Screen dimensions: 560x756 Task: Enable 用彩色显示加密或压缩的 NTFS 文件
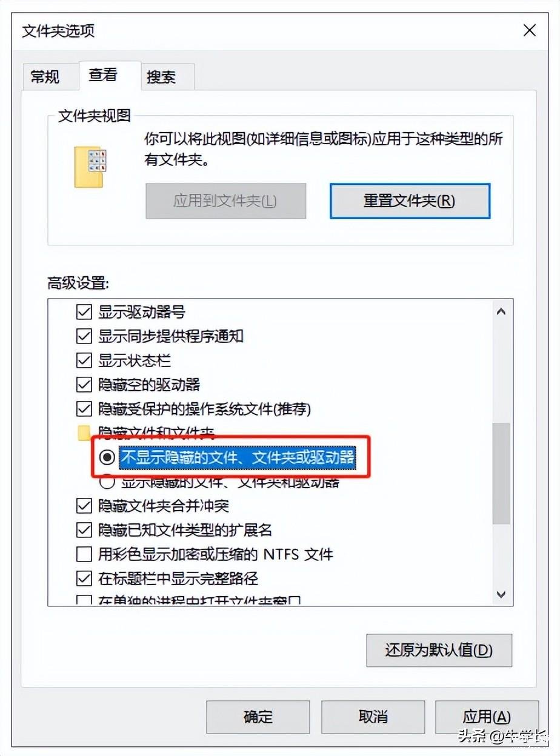coord(84,554)
